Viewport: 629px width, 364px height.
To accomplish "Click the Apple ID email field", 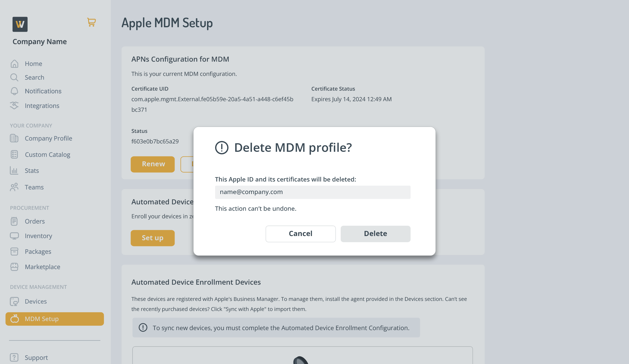I will [313, 192].
